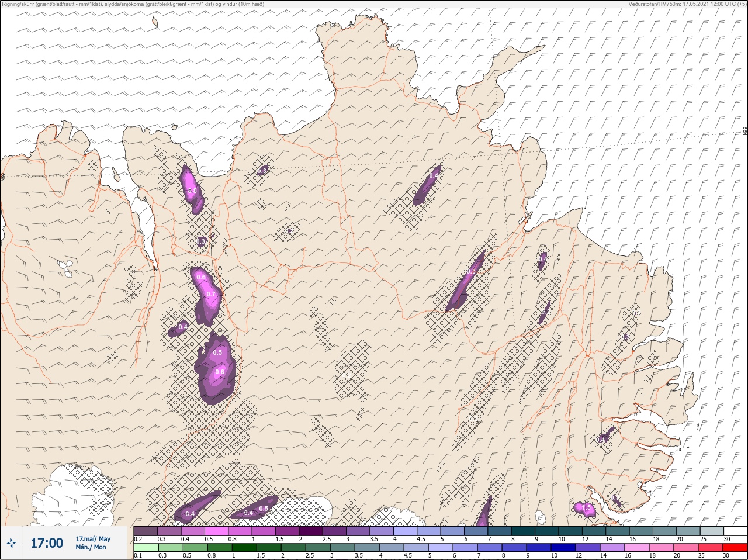Click the N99 label on the map's right edge
Viewport: 748px width, 560px height.
coord(745,132)
